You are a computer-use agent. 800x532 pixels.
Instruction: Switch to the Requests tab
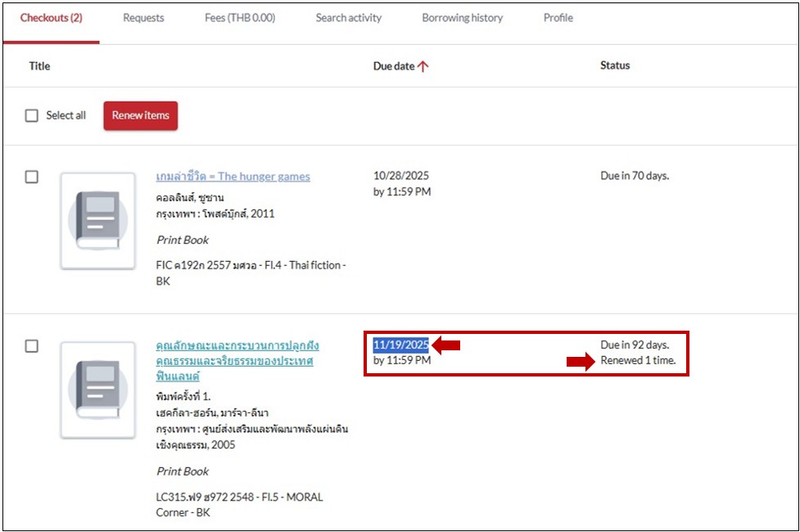click(143, 18)
